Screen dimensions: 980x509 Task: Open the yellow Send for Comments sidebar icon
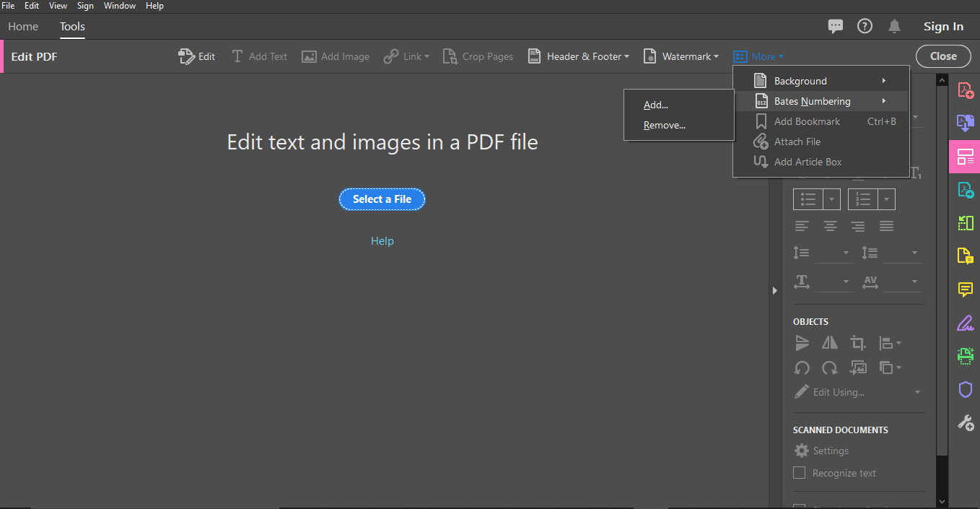965,256
